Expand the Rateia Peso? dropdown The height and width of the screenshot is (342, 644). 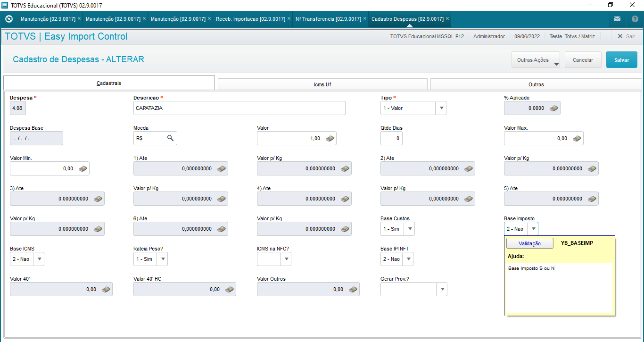(x=163, y=259)
